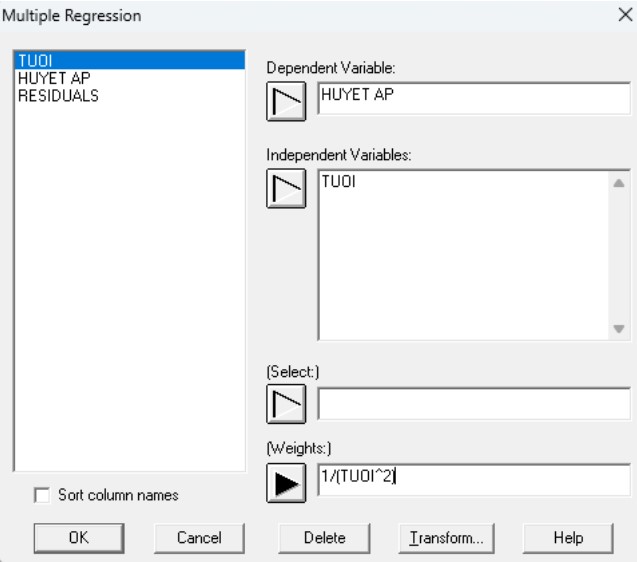The height and width of the screenshot is (562, 637).
Task: Click the Select field arrow button
Action: 286,404
